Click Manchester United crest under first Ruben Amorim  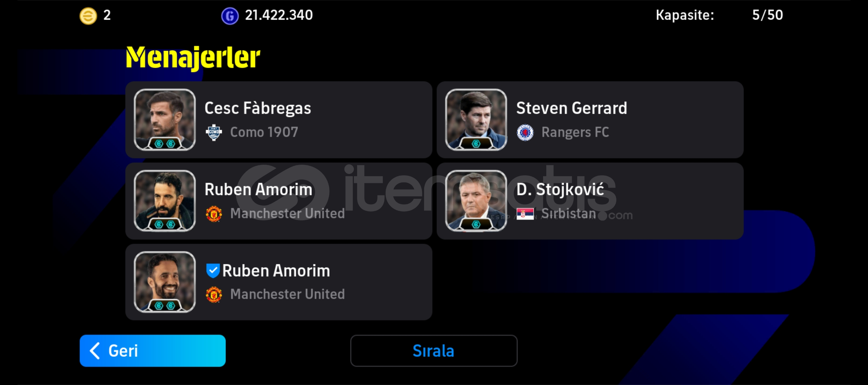(x=214, y=214)
